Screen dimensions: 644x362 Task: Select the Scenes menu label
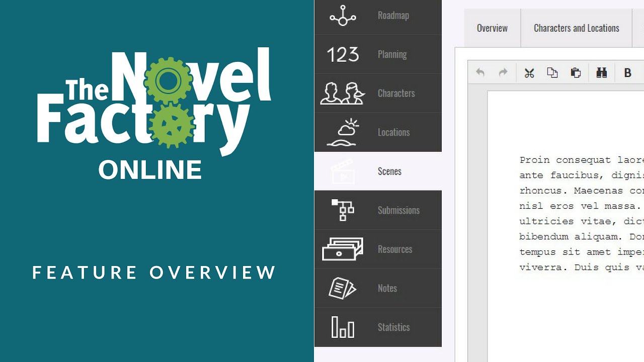389,171
